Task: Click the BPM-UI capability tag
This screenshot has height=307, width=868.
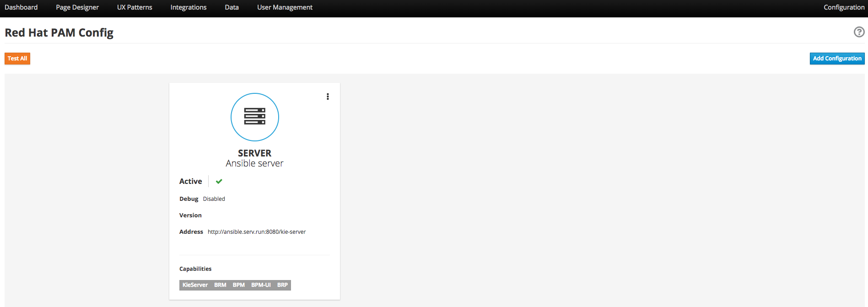Action: (x=261, y=285)
